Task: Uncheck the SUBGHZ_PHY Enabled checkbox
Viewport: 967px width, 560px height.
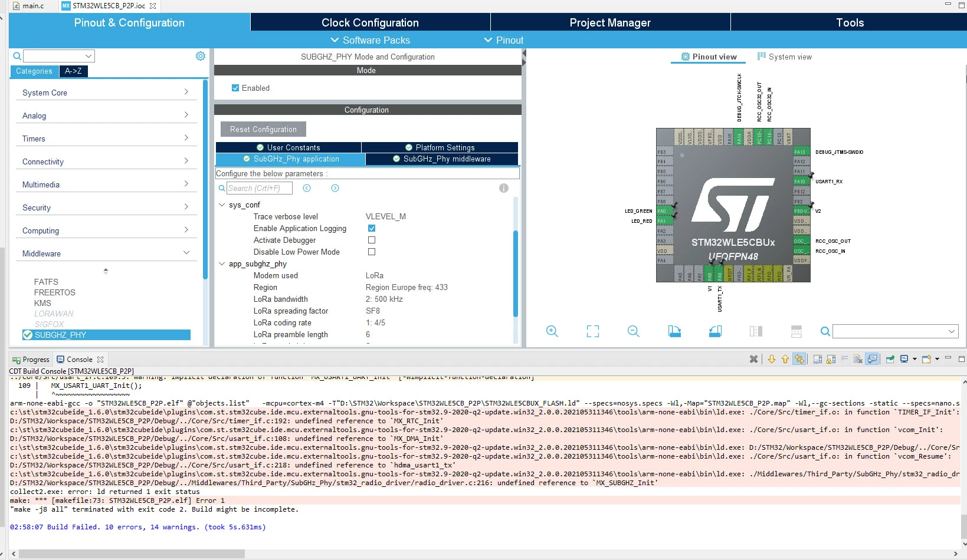Action: [x=235, y=88]
